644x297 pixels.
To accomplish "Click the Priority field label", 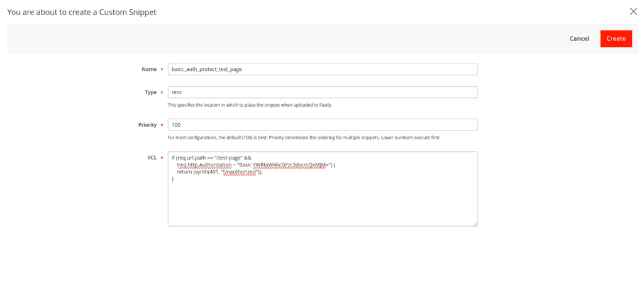I will [x=147, y=125].
